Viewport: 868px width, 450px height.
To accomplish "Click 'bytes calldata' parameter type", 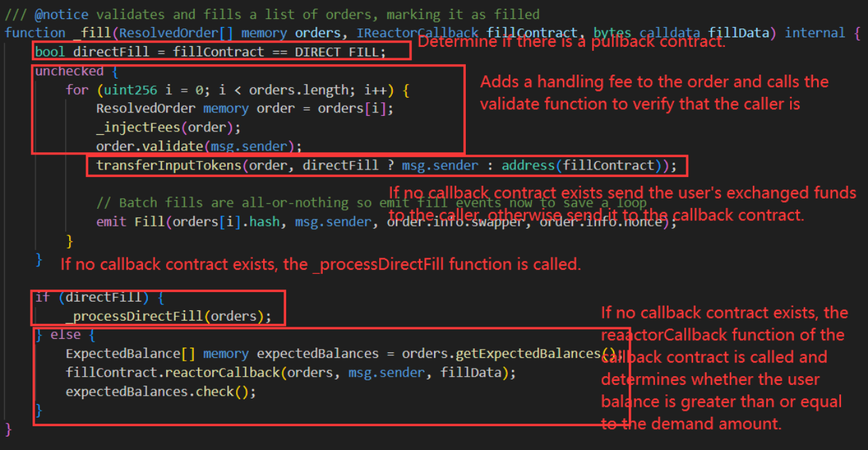I will 647,33.
